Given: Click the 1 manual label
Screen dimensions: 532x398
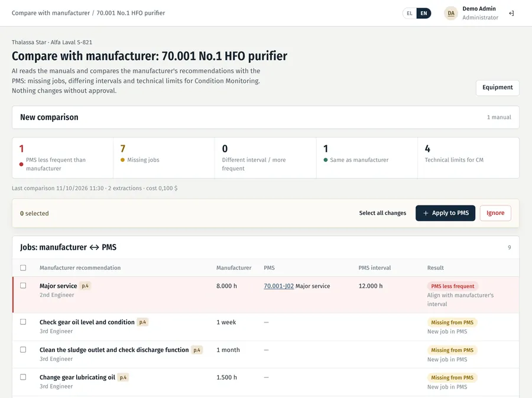Looking at the screenshot, I should coord(499,118).
